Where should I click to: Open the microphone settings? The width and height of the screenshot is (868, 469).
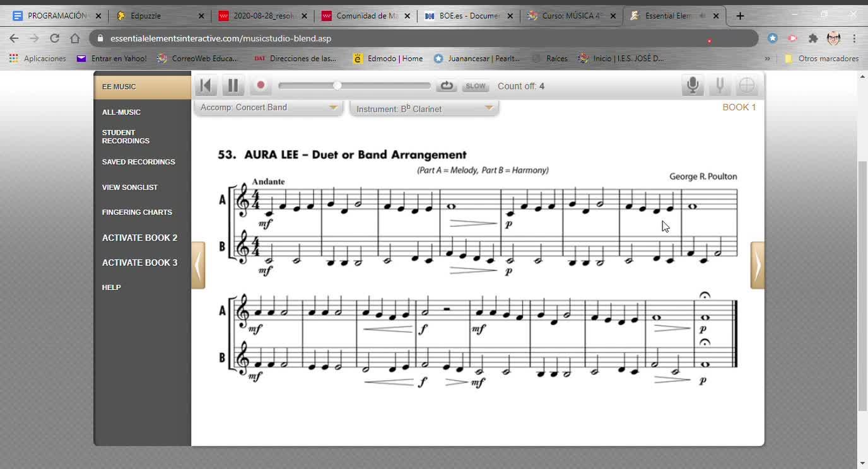coord(693,85)
